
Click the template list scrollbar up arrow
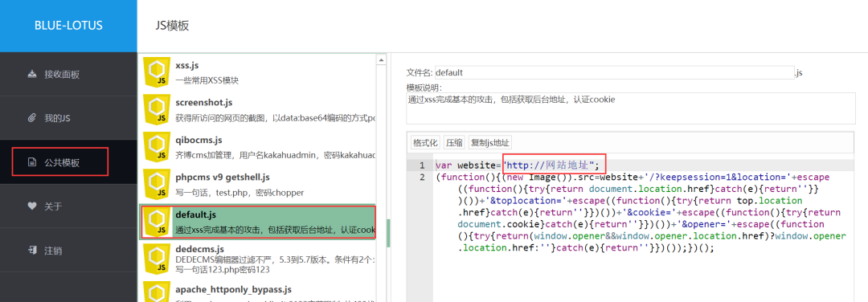tap(381, 59)
